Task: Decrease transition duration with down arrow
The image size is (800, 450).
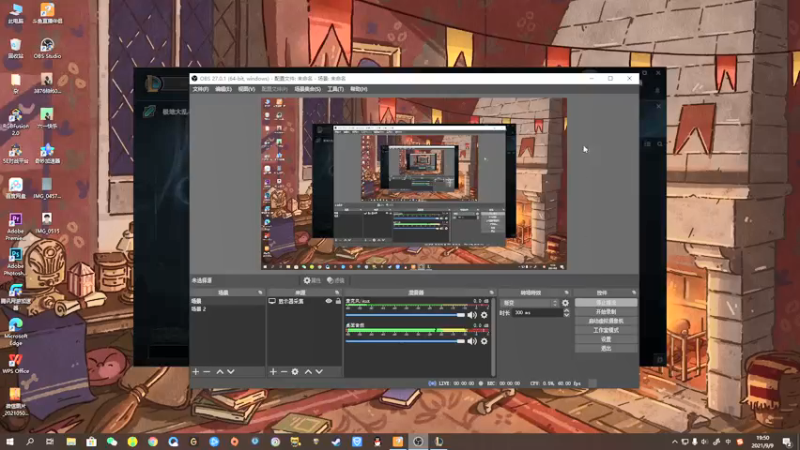Action: 566,315
